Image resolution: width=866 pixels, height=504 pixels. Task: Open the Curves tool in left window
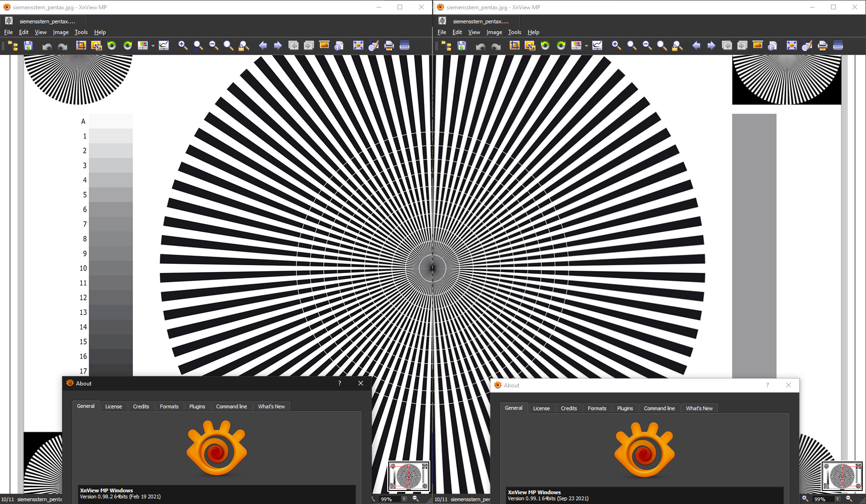(x=164, y=45)
